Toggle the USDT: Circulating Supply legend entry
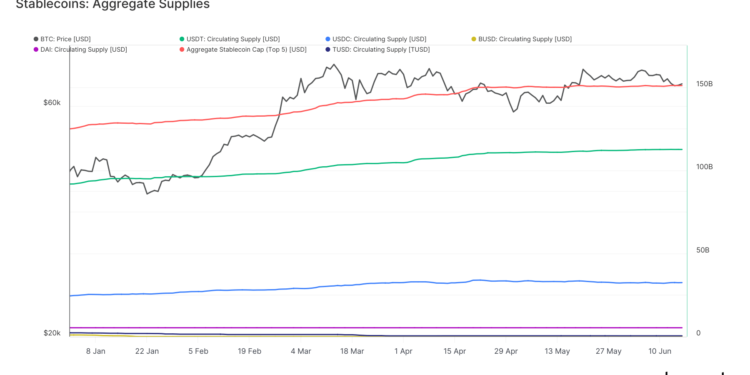Screen dimensions: 750x375 pos(230,39)
